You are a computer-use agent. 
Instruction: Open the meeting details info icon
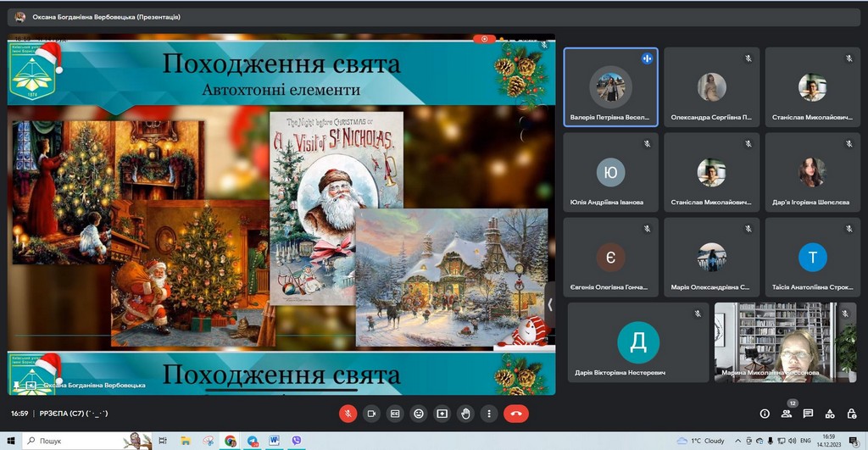pos(765,414)
